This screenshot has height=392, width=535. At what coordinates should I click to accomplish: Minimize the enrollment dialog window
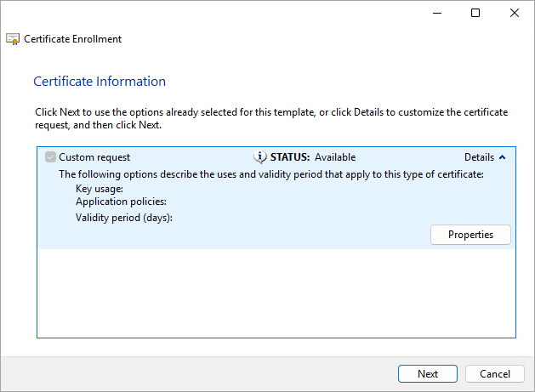[436, 13]
